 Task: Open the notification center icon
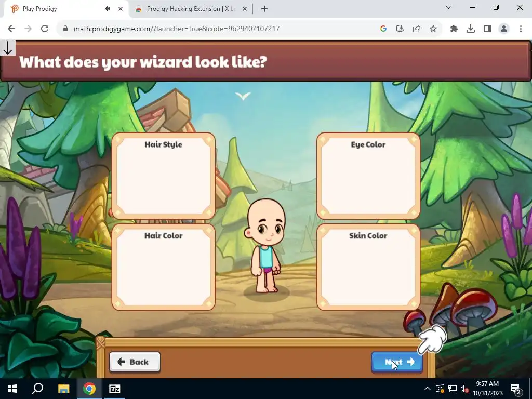516,389
